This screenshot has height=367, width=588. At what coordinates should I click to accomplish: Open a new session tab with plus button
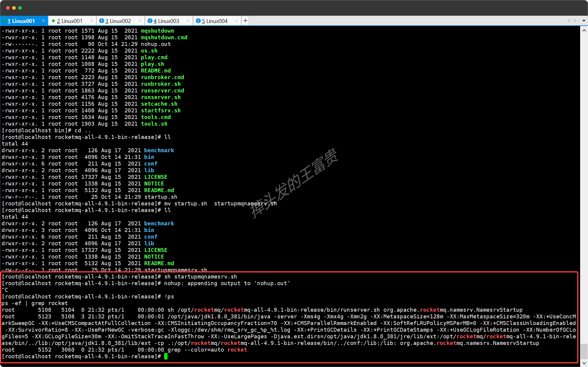[245, 21]
